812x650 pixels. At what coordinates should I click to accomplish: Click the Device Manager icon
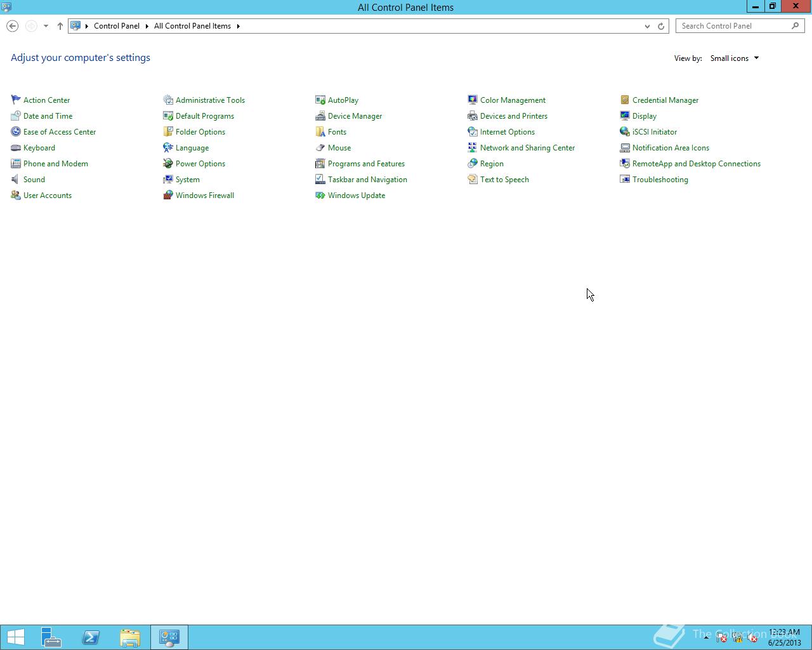point(320,116)
